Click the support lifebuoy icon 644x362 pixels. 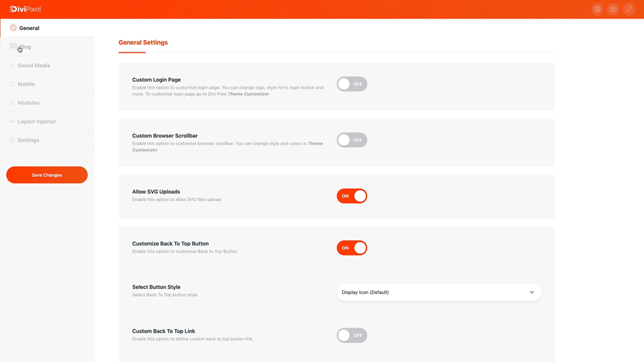(x=613, y=9)
